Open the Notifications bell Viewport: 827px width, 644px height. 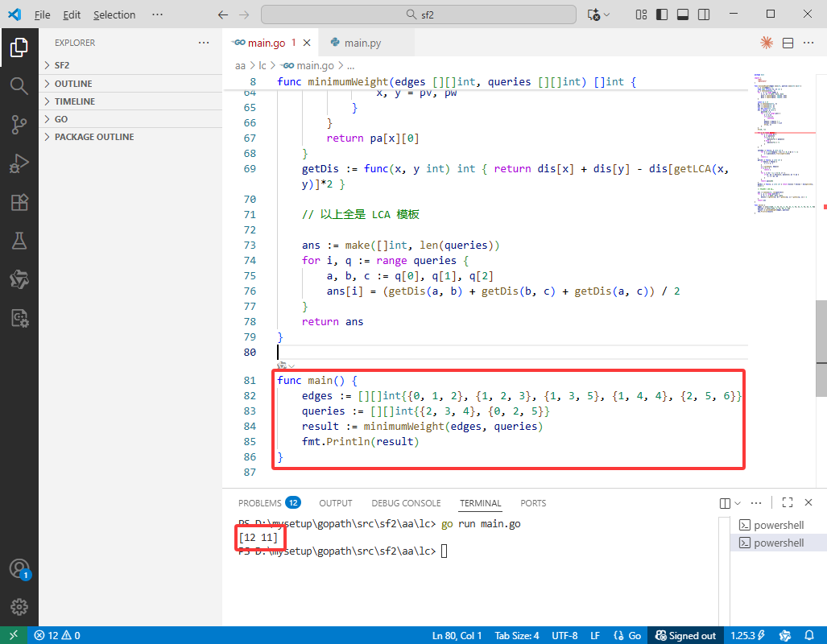click(x=809, y=636)
